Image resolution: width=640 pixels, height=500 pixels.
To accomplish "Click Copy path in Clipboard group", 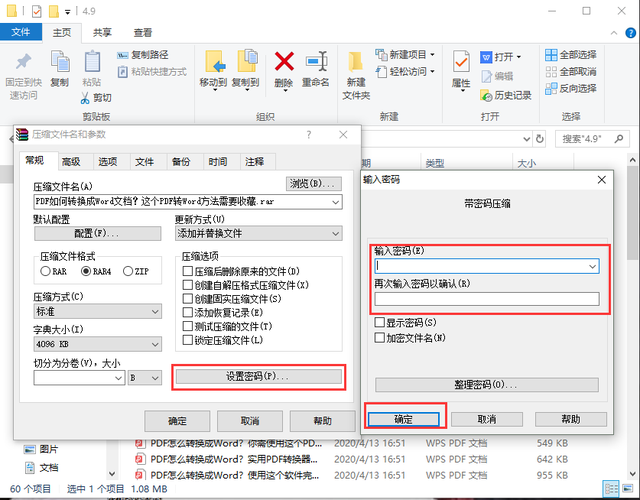I will click(142, 55).
